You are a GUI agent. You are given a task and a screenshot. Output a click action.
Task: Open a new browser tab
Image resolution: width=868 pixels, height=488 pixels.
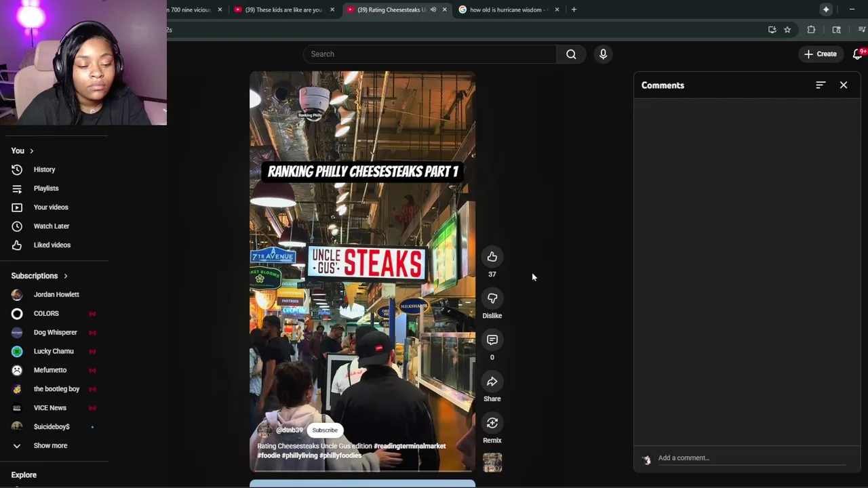pos(574,9)
